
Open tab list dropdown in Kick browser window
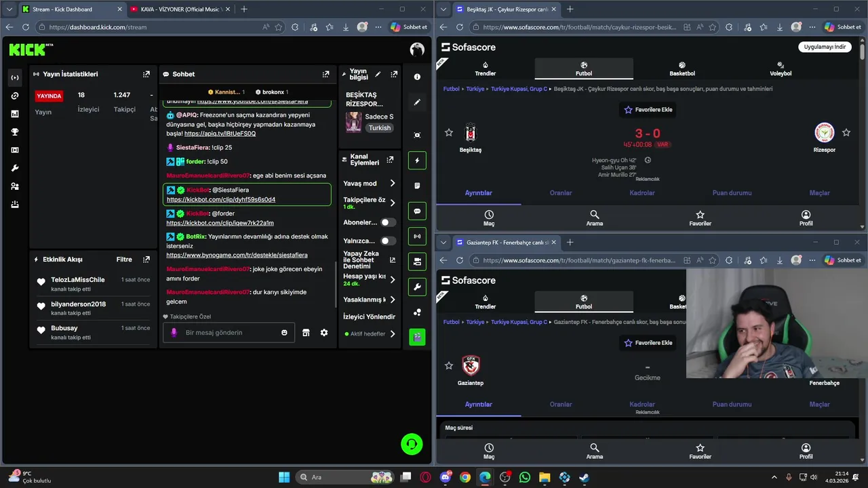coord(9,9)
